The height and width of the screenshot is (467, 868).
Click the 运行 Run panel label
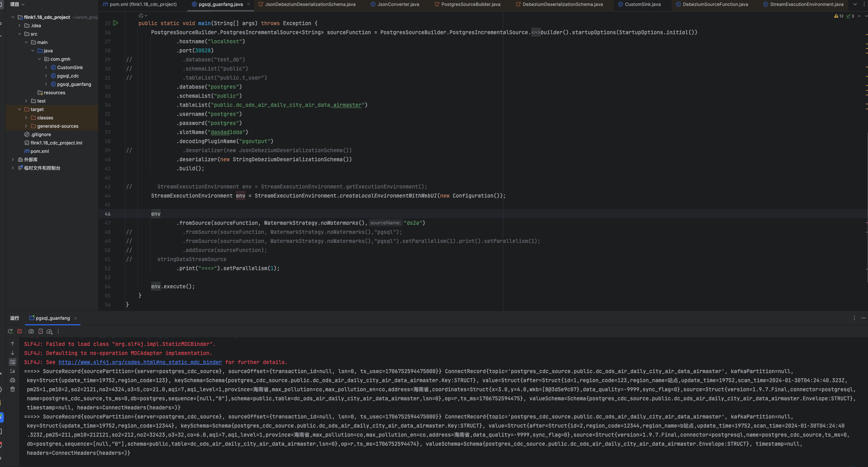click(x=15, y=318)
